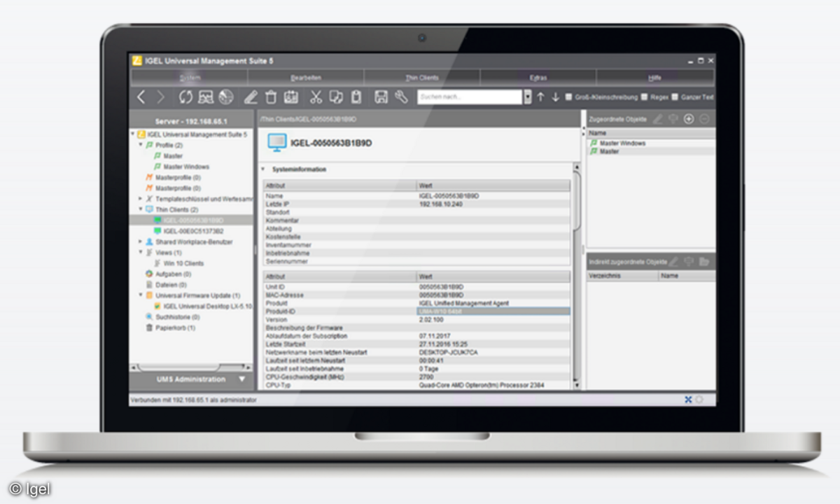
Task: Select Master Windows in Zugeordnete Objekte list
Action: click(622, 143)
